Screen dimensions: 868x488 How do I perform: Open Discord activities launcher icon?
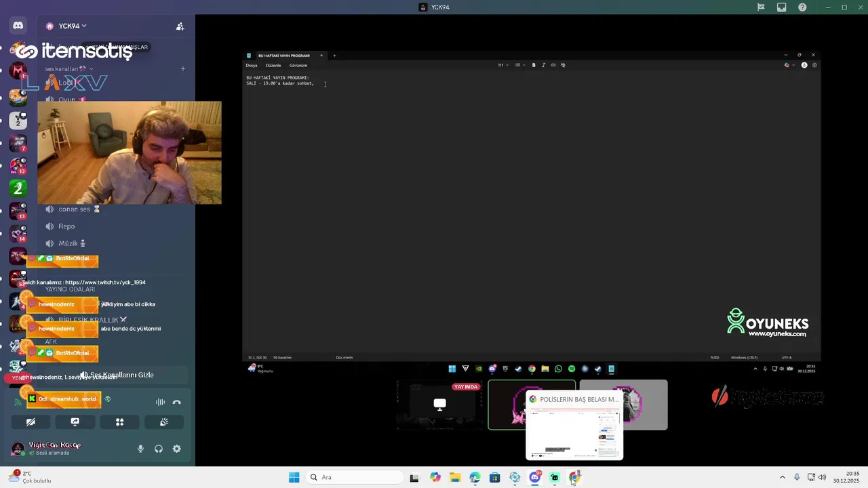point(119,422)
